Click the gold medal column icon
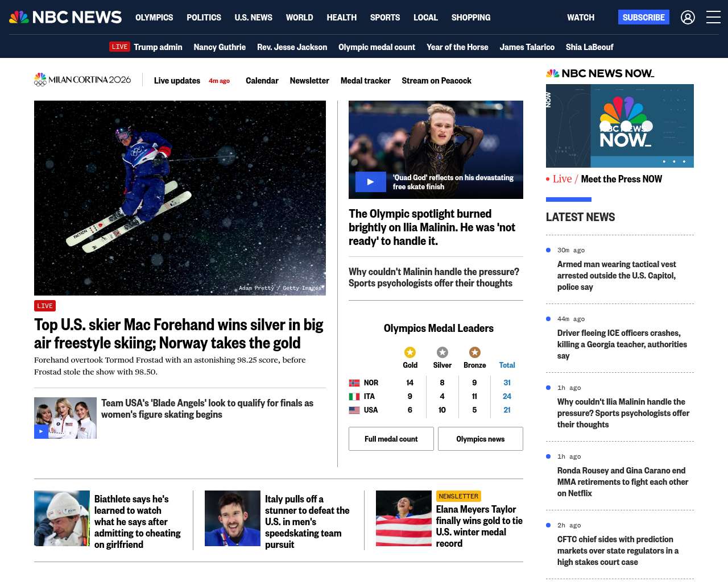 (409, 352)
